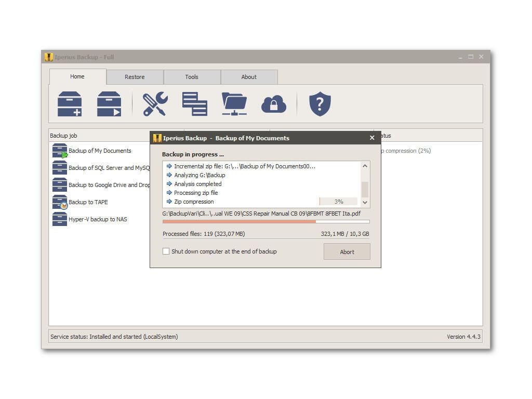This screenshot has height=399, width=532.
Task: Open help shield question mark icon
Action: 320,104
